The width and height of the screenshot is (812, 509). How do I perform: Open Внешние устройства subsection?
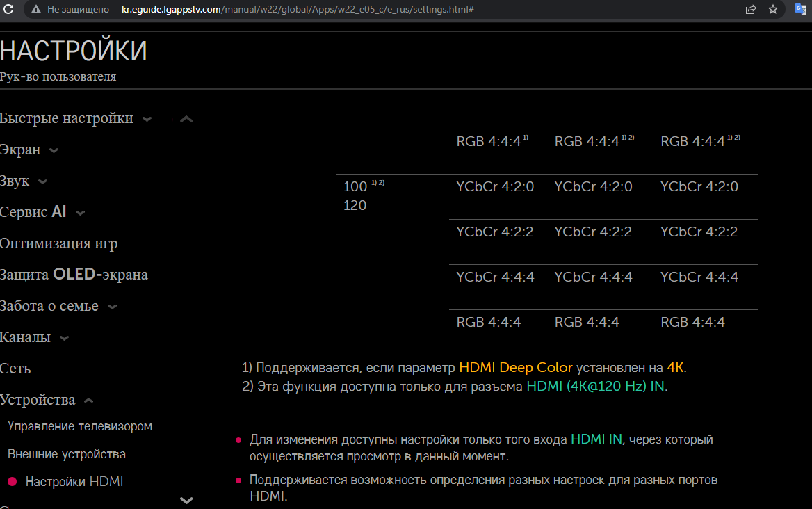click(66, 454)
